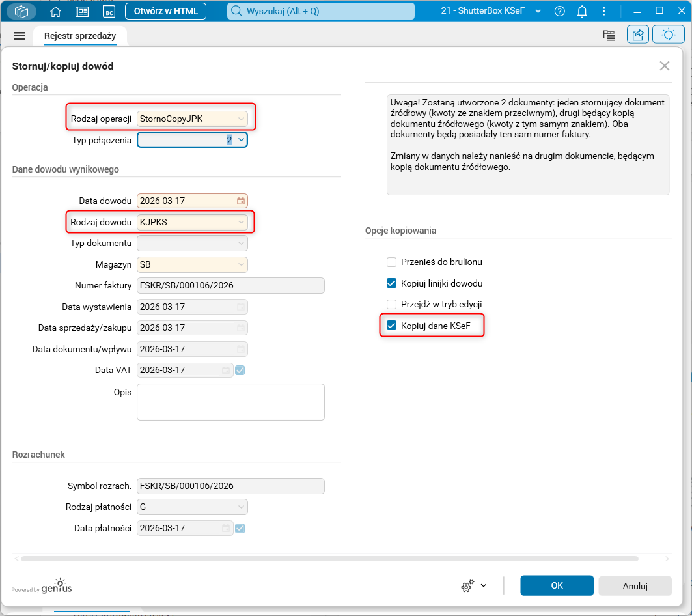692x616 pixels.
Task: Open the calendar icon for Data płatności
Action: pyautogui.click(x=226, y=528)
